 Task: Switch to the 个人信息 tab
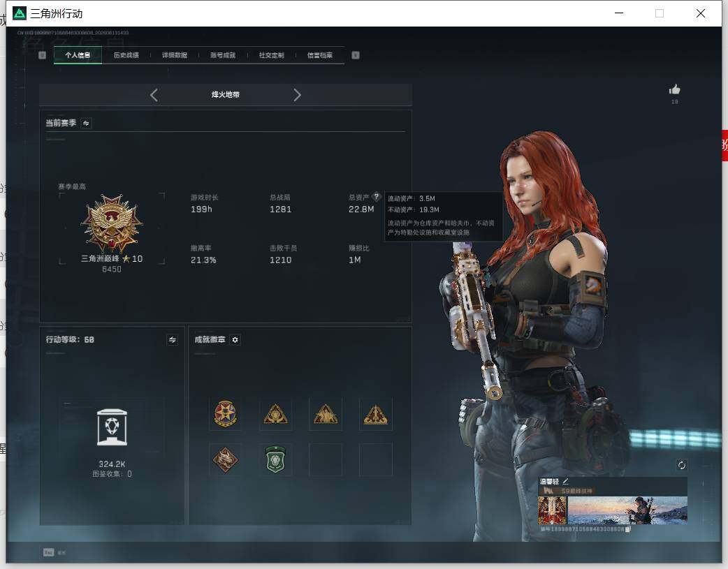[x=78, y=55]
